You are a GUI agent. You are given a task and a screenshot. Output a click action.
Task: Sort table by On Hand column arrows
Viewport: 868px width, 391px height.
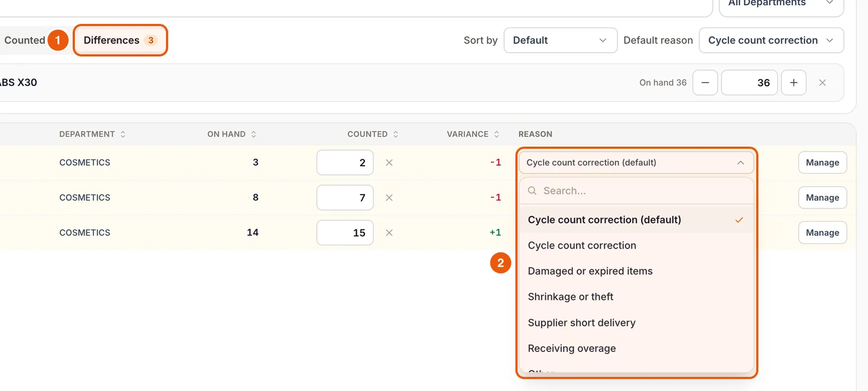(x=254, y=134)
